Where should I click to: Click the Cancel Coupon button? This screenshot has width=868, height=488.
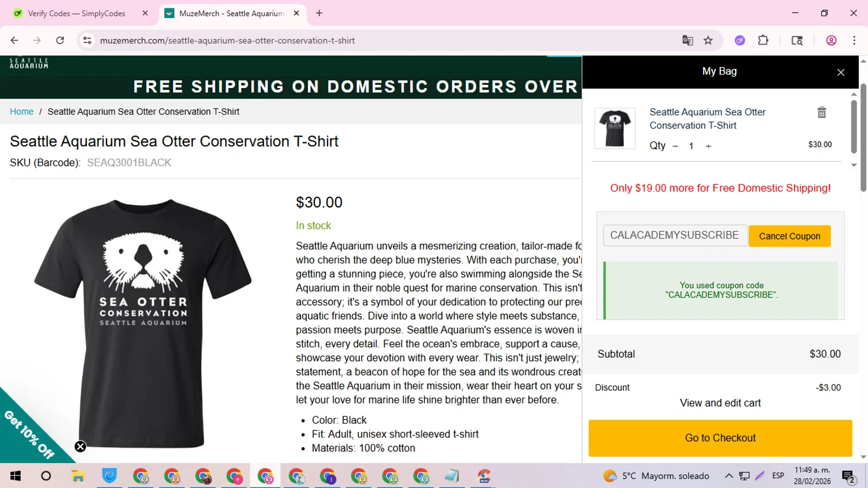coord(789,236)
